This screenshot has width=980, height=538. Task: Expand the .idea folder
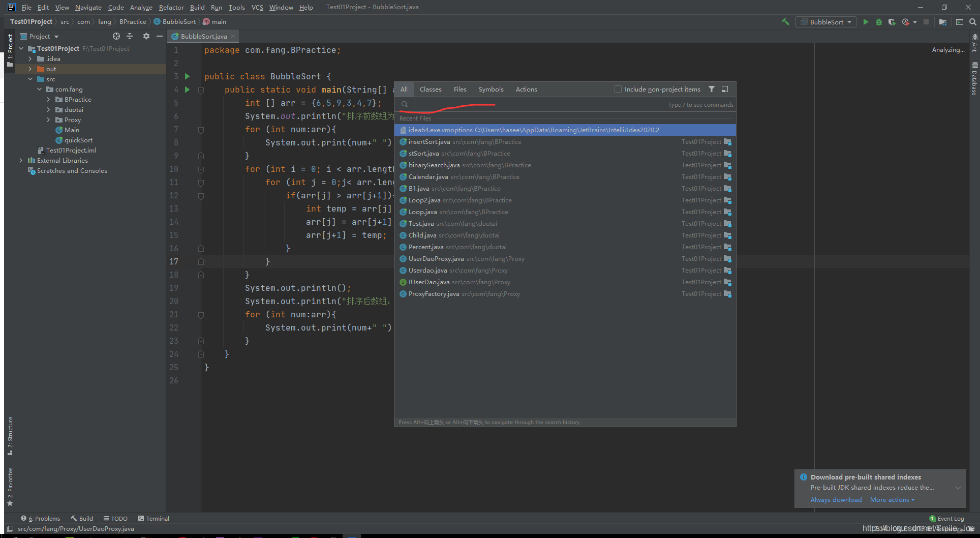(30, 59)
